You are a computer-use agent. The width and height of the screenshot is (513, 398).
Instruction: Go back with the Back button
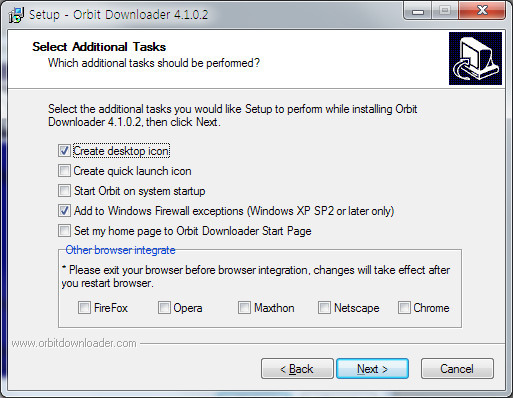tap(297, 369)
